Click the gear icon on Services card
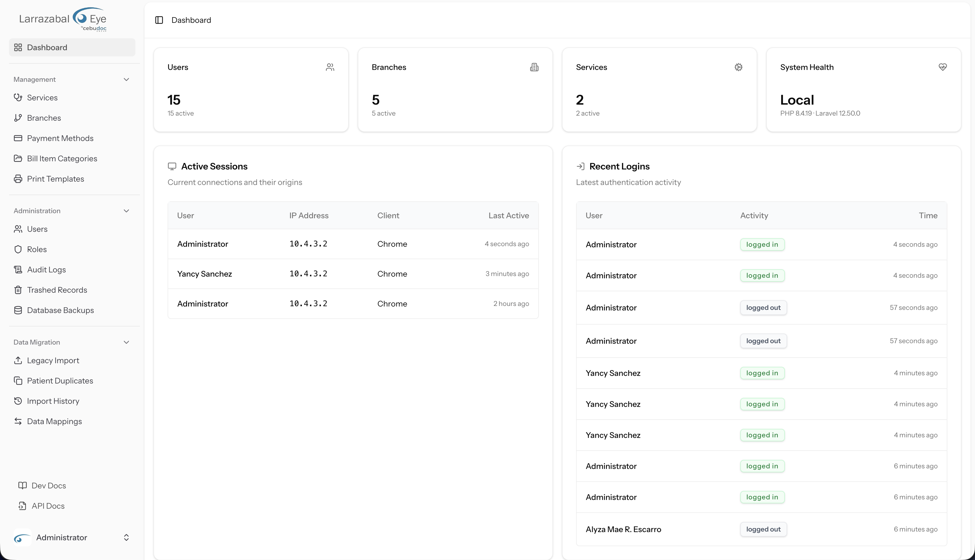 (738, 67)
